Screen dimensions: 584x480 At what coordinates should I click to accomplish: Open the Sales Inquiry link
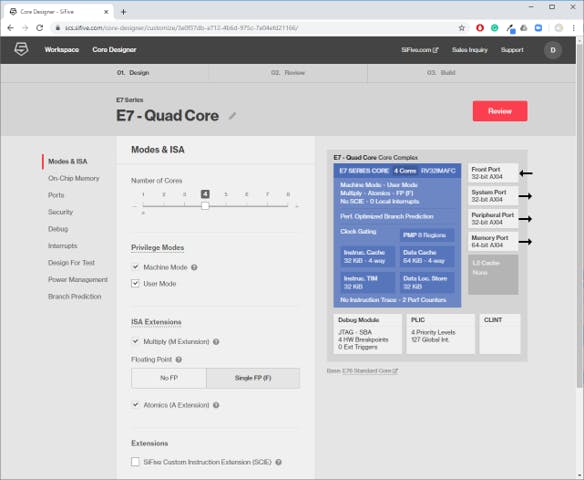tap(470, 50)
